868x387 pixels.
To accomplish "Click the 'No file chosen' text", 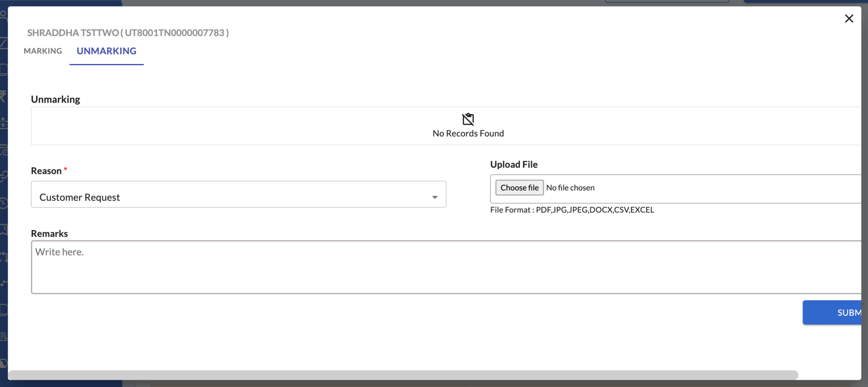I will click(x=570, y=188).
